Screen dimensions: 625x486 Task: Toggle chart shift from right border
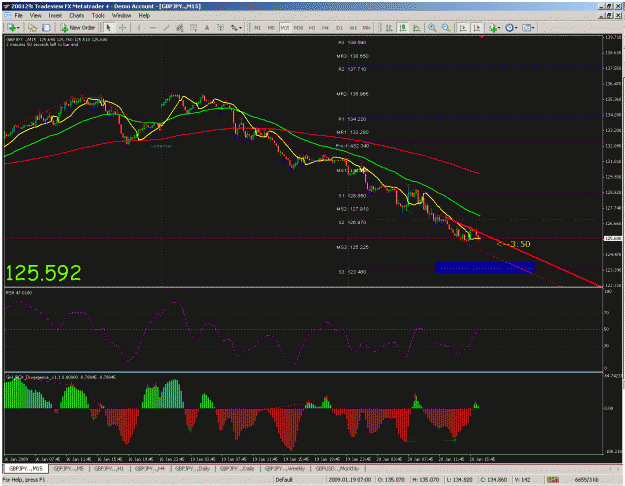476,28
